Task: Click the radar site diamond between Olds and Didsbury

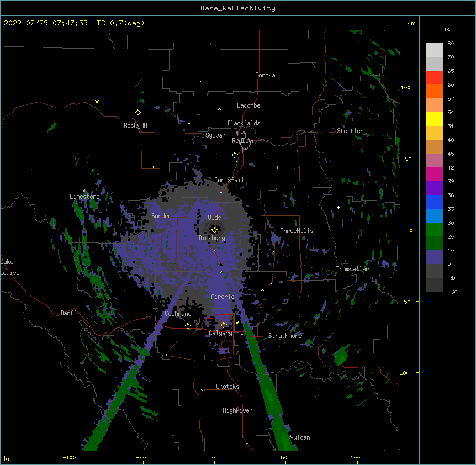Action: tap(214, 230)
